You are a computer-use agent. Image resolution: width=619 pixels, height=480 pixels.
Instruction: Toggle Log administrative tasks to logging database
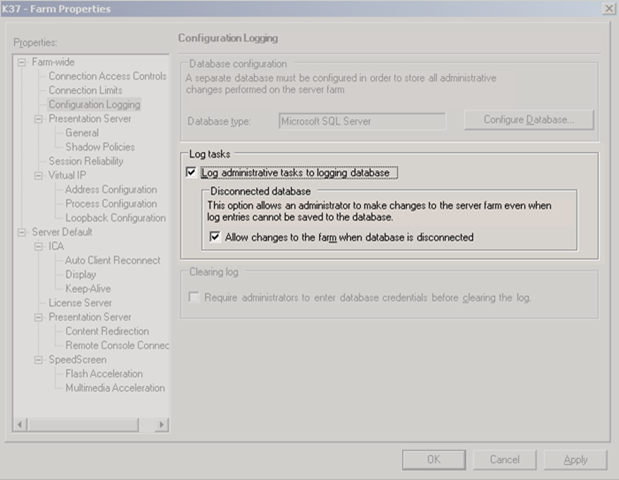[x=192, y=173]
